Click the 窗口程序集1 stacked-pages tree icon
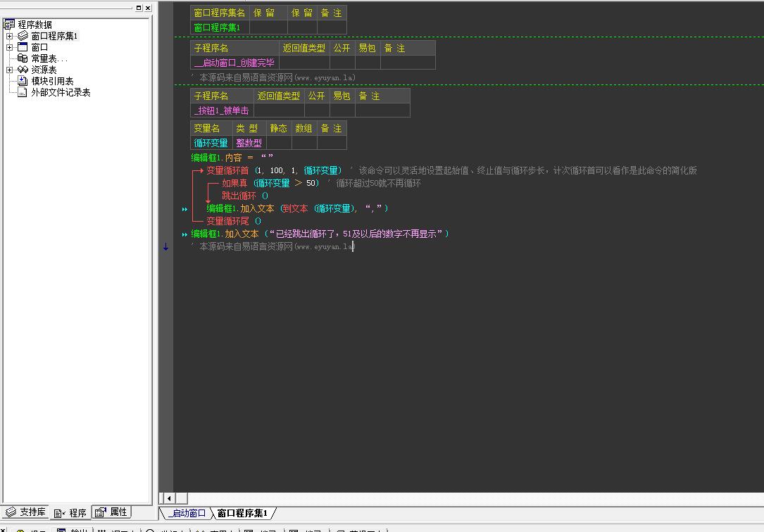764x532 pixels. 23,35
